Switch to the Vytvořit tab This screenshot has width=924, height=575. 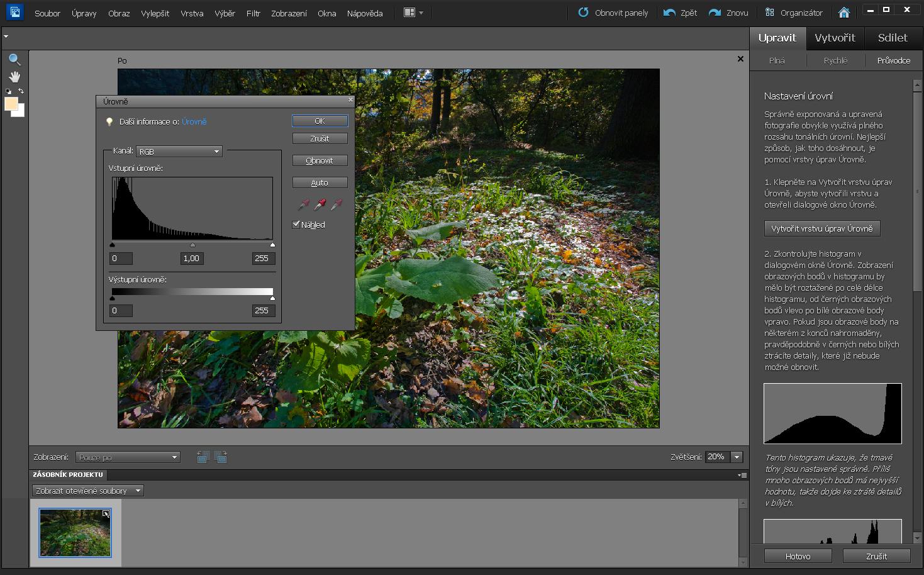tap(835, 38)
